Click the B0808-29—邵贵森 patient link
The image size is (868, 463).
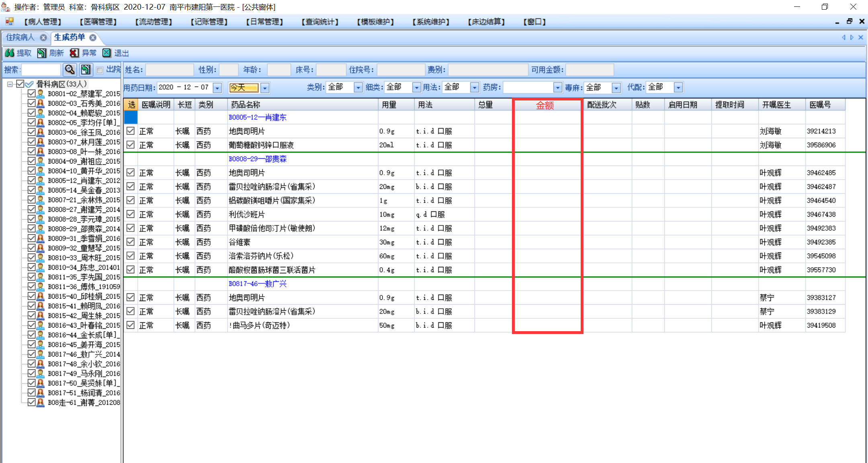[x=258, y=159]
